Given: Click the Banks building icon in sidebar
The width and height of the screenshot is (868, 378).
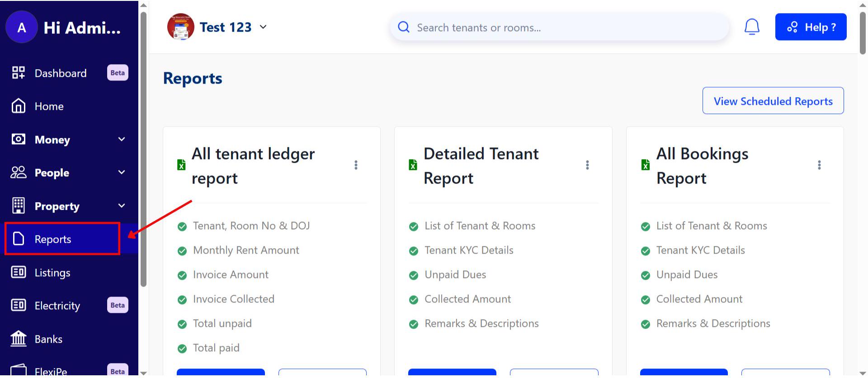Looking at the screenshot, I should coord(19,339).
